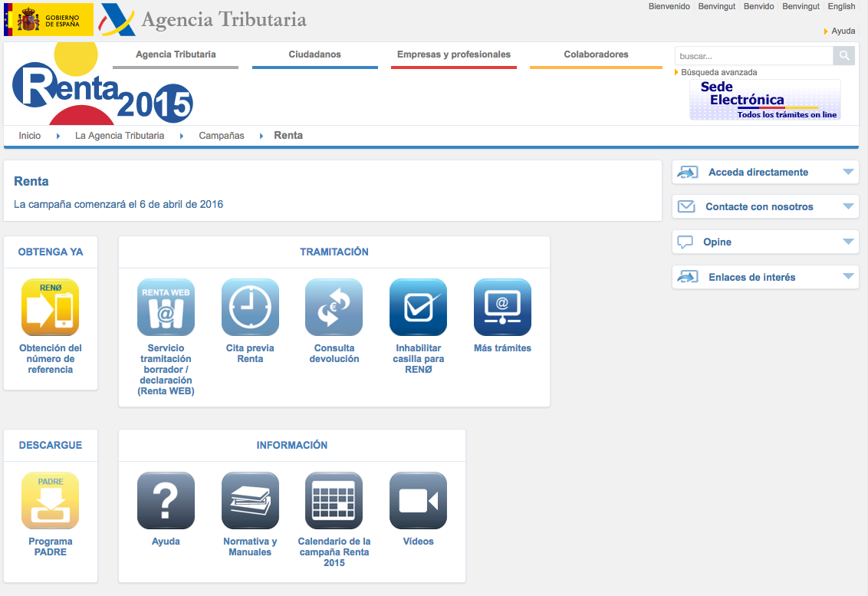Click the Vídeos text link
The height and width of the screenshot is (596, 868).
tap(419, 542)
